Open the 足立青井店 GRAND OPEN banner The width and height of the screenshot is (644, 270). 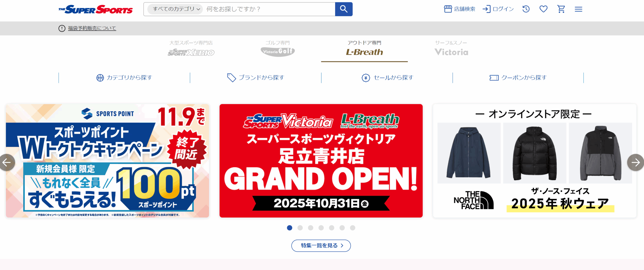[321, 161]
